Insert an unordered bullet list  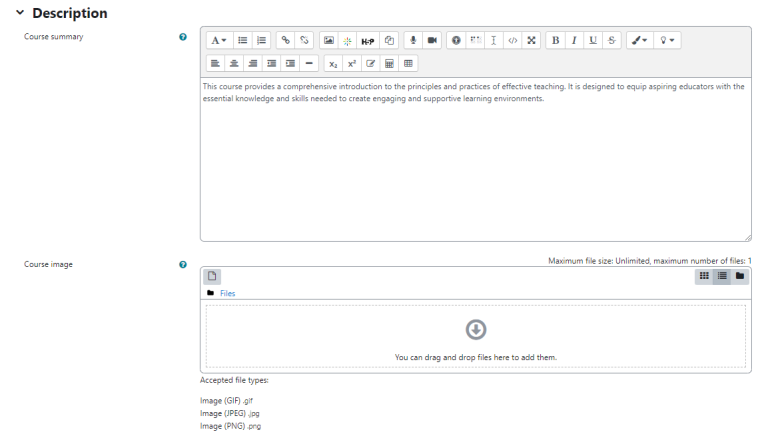click(x=242, y=40)
